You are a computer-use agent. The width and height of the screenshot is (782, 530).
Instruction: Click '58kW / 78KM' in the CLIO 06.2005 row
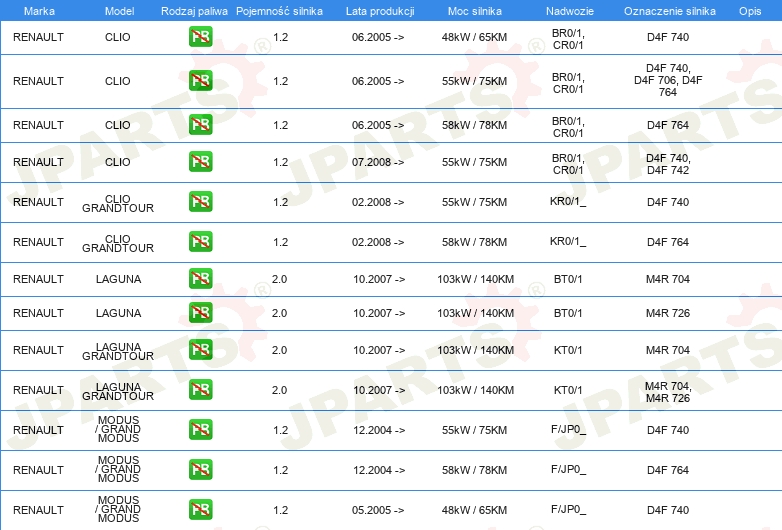[474, 125]
